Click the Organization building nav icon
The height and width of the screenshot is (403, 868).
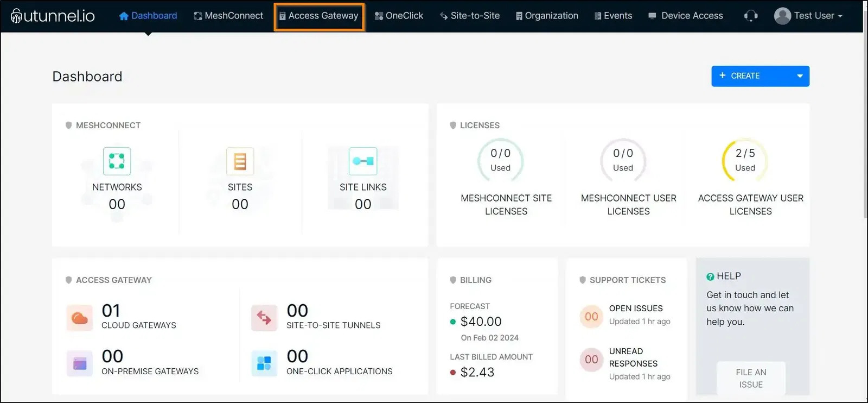(519, 16)
